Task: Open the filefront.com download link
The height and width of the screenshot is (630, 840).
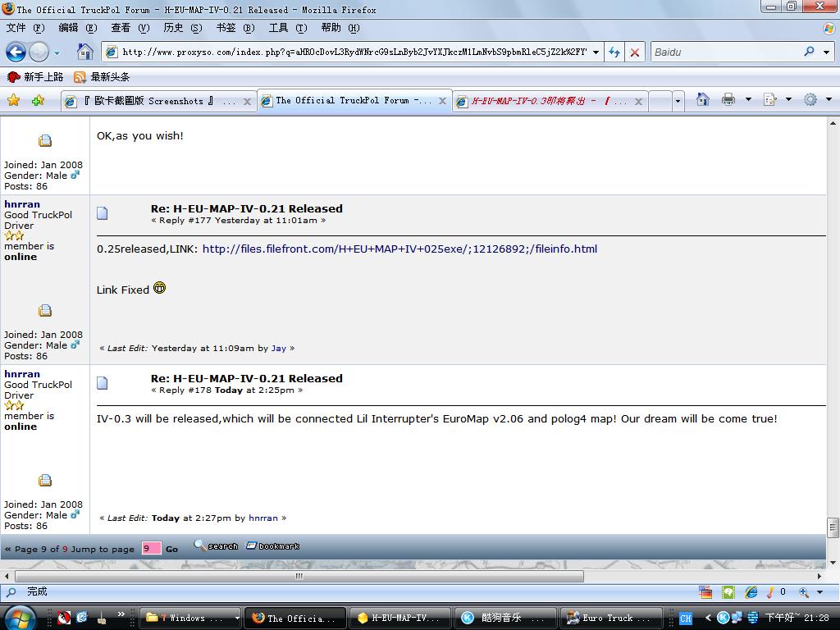Action: [x=399, y=249]
